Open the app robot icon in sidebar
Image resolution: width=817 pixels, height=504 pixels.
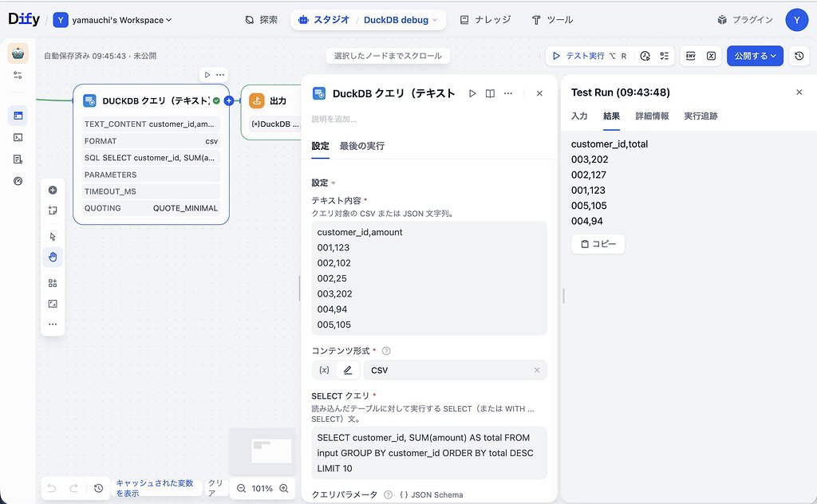(x=18, y=53)
